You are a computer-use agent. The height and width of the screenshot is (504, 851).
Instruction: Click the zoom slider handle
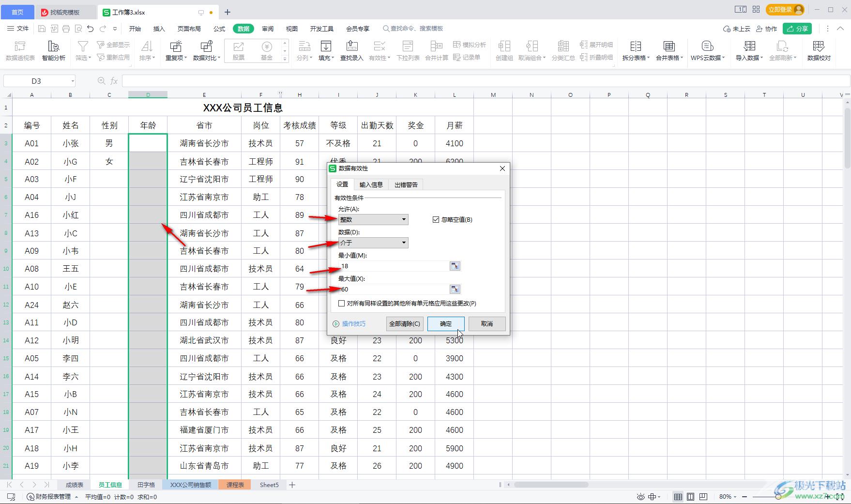click(x=777, y=497)
